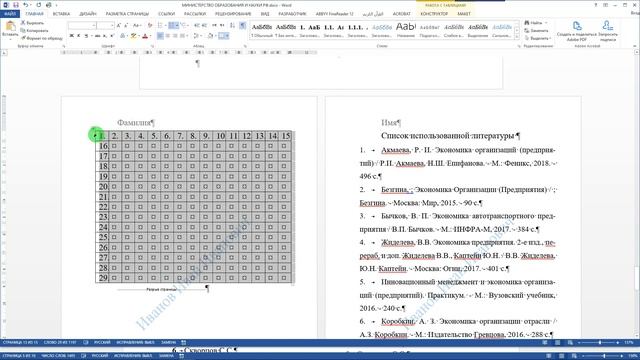
Task: Sort the selected content
Action: [232, 25]
